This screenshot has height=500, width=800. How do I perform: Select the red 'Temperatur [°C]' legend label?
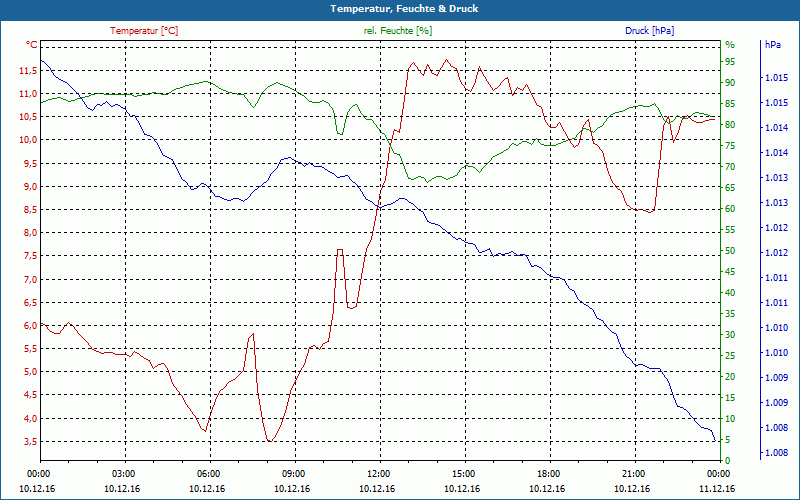pyautogui.click(x=144, y=31)
